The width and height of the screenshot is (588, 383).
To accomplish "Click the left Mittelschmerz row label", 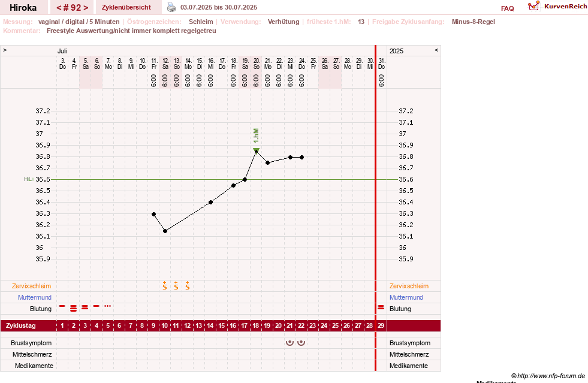I will tap(32, 354).
